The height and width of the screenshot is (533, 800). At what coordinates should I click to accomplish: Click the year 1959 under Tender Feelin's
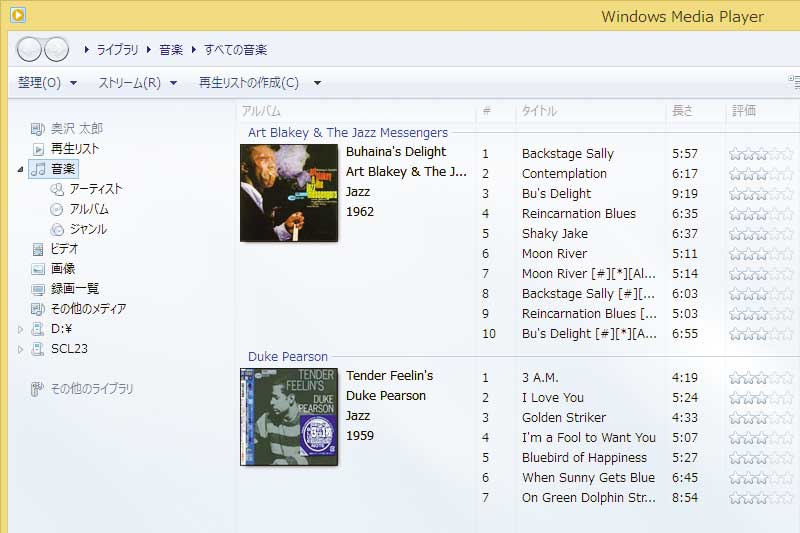(x=360, y=436)
